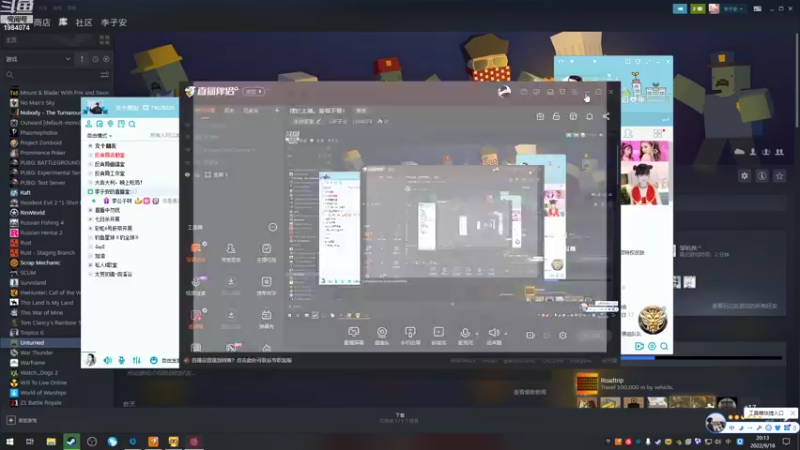Open speaker options arrow in streaming app
Image resolution: width=800 pixels, height=450 pixels.
coord(506,334)
